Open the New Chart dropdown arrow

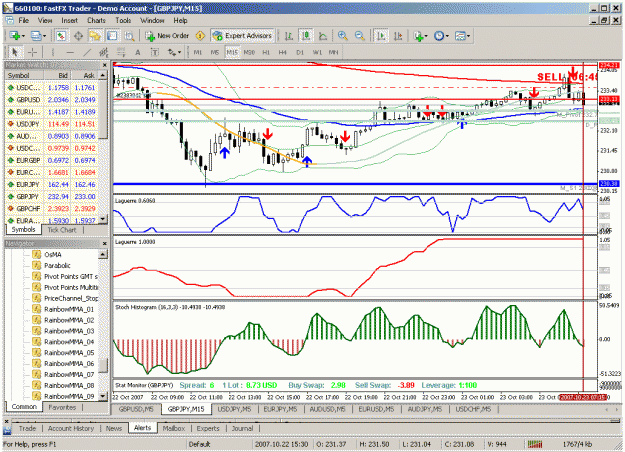pos(23,36)
